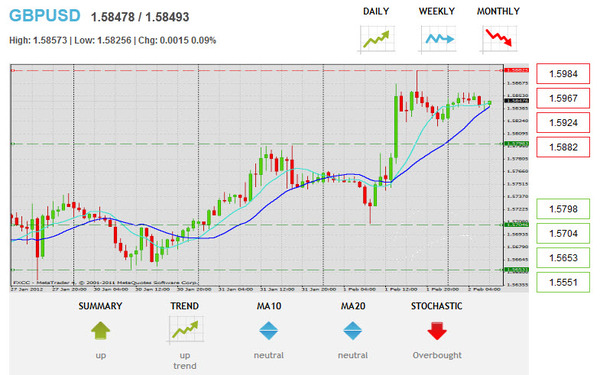Select resistance level 1.5882
This screenshot has height=375, width=600.
coord(563,147)
